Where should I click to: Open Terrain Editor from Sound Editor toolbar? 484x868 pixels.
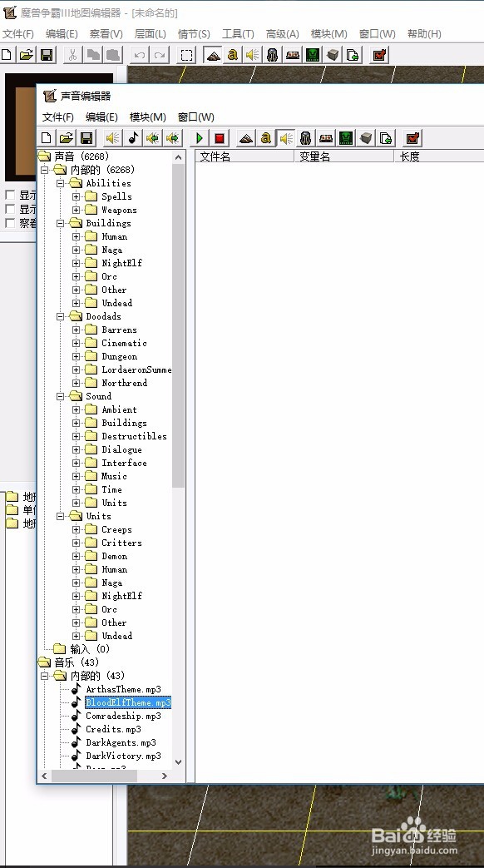click(246, 138)
